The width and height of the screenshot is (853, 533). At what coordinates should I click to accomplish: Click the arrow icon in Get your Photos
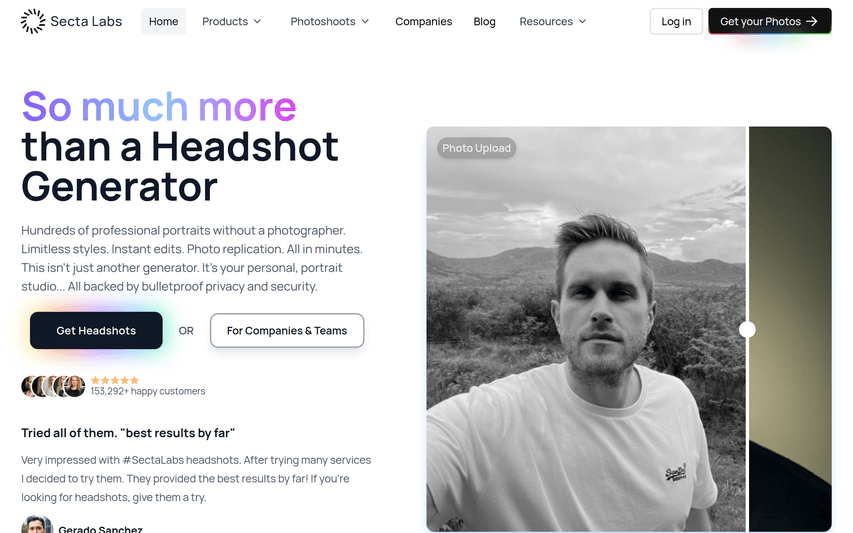click(x=812, y=21)
